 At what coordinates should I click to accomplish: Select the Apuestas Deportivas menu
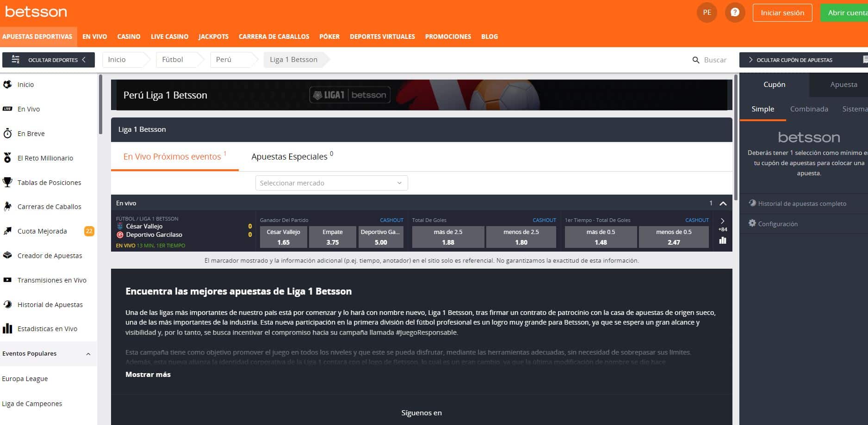pyautogui.click(x=37, y=37)
